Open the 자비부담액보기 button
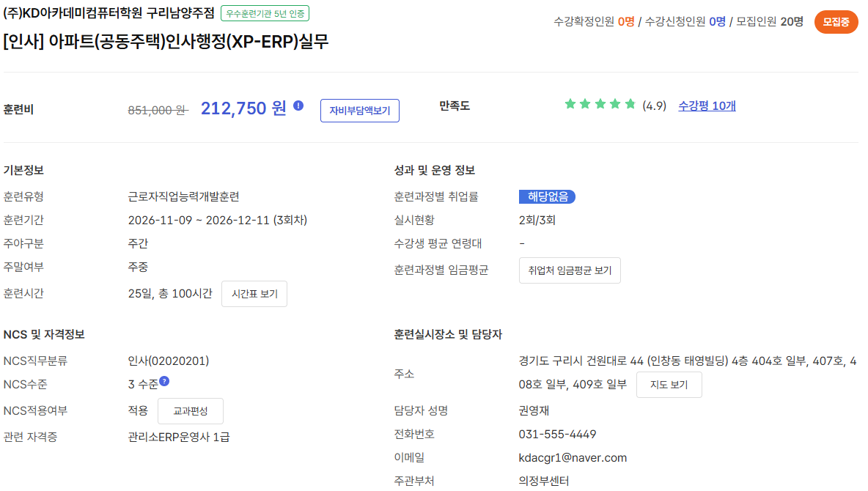The height and width of the screenshot is (491, 868). point(360,111)
